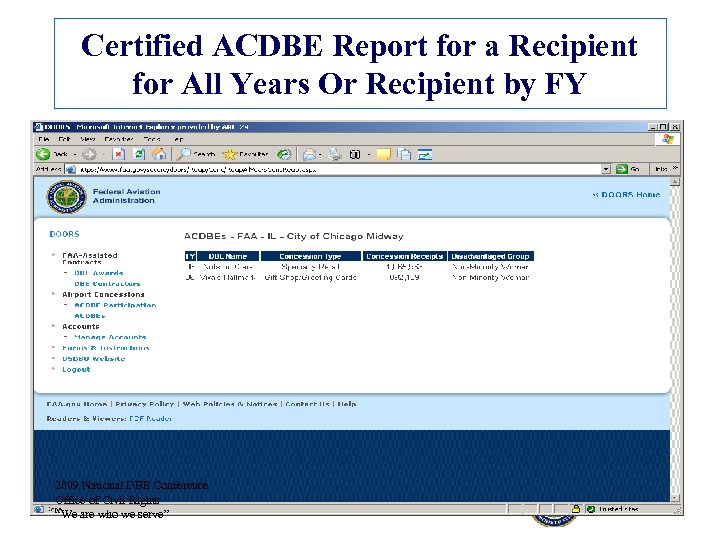Click the Stop loading icon

point(118,154)
